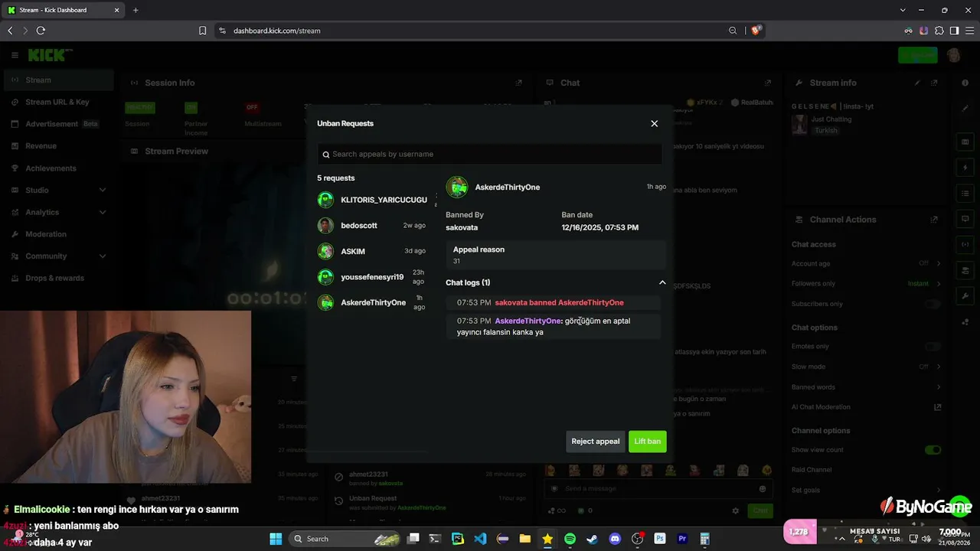Open the profile avatar menu
Viewport: 980px width, 551px height.
pos(954,55)
